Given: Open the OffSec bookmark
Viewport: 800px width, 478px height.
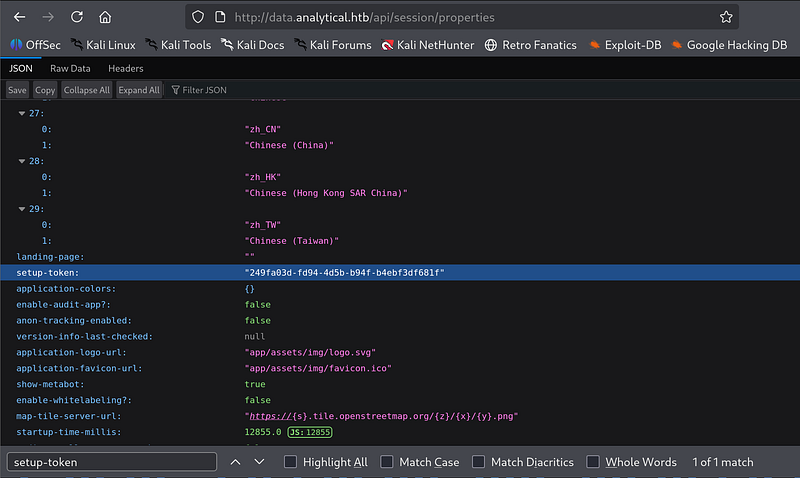Looking at the screenshot, I should pyautogui.click(x=38, y=45).
